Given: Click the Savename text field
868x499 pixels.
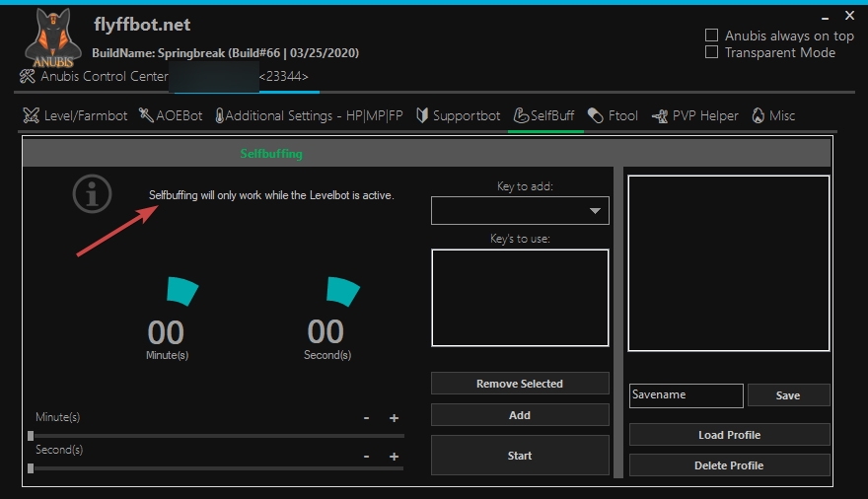Looking at the screenshot, I should coord(686,395).
